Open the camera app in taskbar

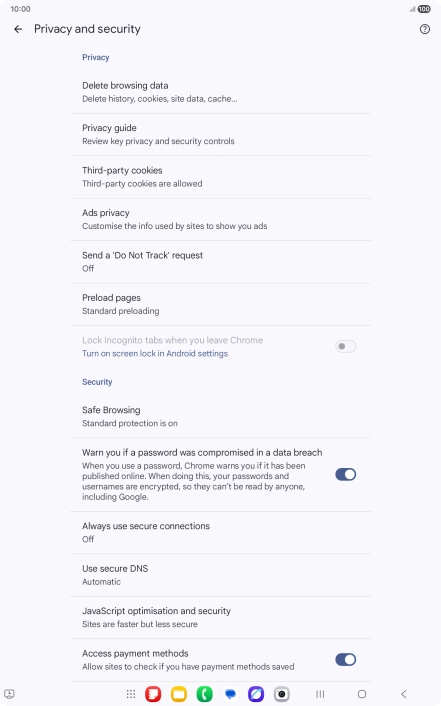point(282,694)
